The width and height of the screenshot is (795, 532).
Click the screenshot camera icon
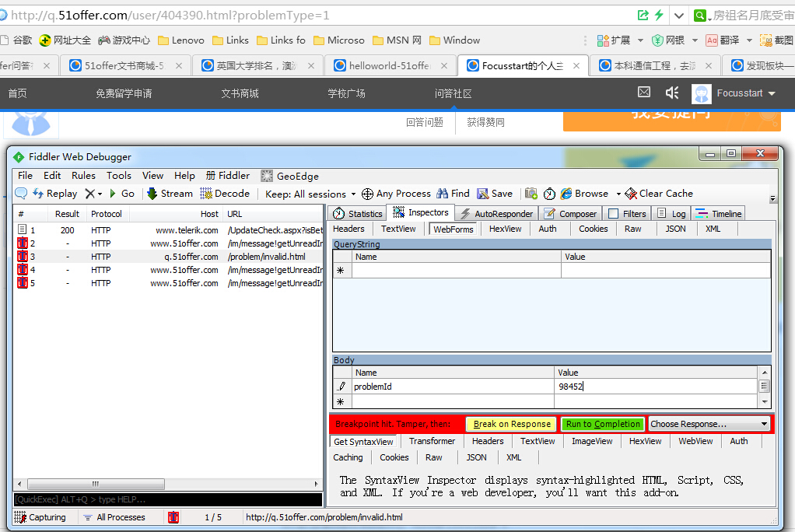[531, 193]
